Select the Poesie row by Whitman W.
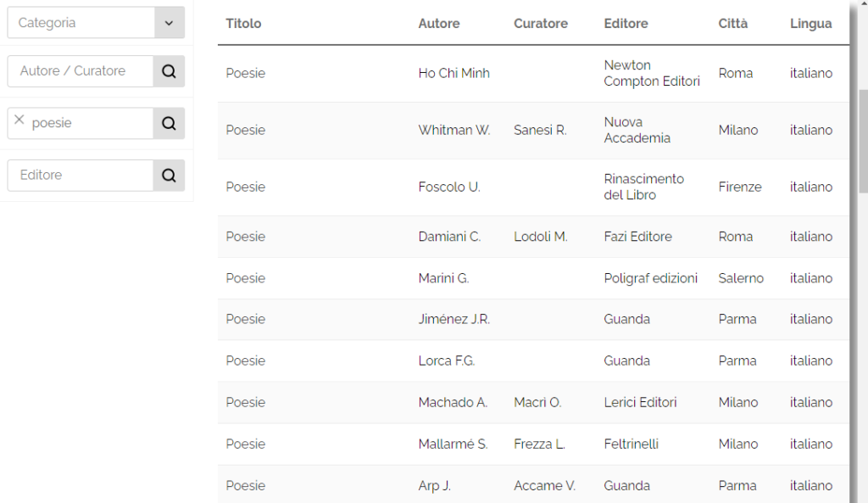The image size is (868, 503). pos(534,130)
